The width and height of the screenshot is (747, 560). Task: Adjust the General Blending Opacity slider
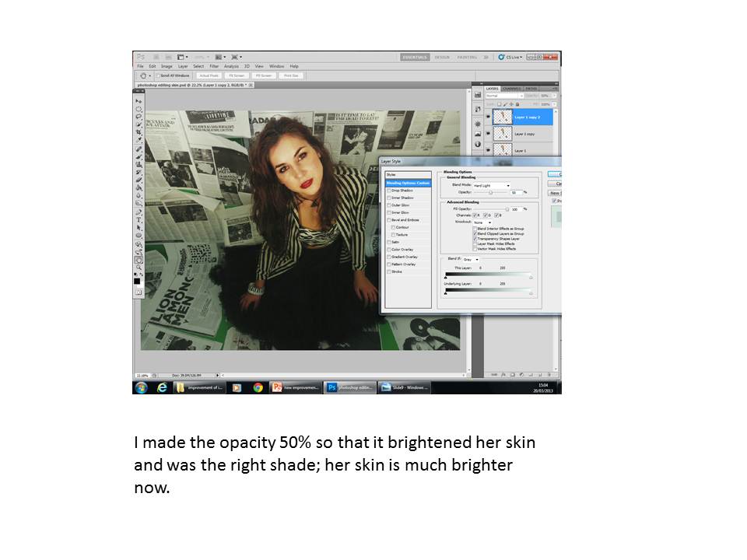491,193
